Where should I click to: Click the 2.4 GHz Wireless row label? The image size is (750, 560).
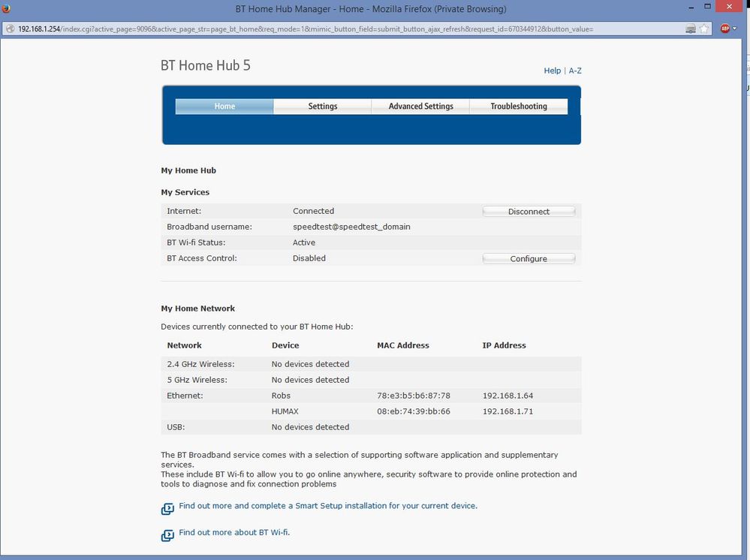pyautogui.click(x=200, y=364)
